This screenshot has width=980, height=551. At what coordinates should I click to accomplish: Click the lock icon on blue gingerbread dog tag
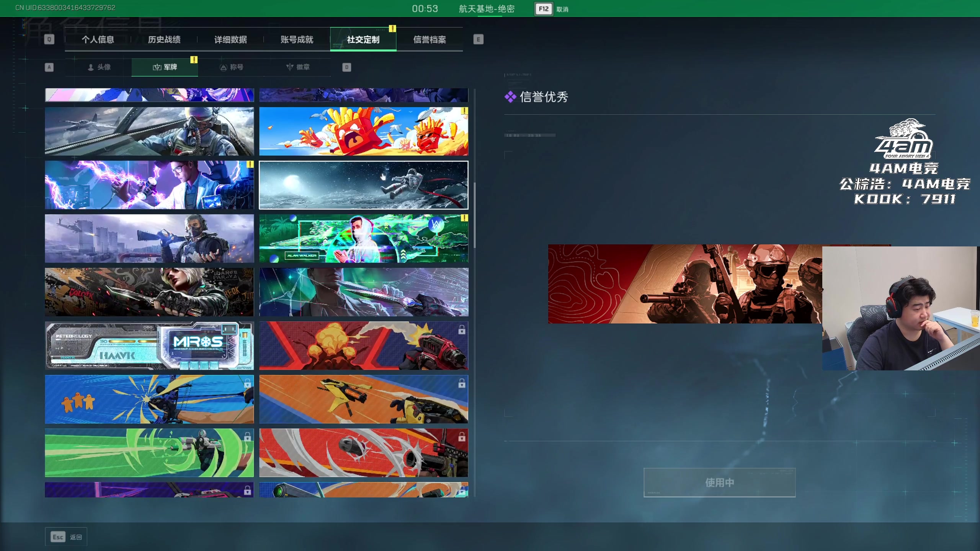[x=247, y=383]
